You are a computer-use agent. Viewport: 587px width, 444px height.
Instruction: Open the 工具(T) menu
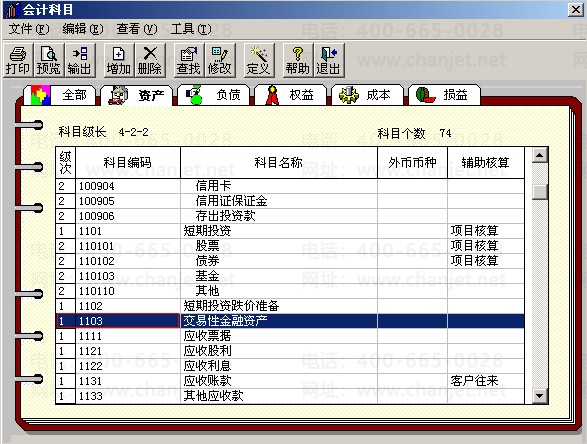(x=191, y=29)
